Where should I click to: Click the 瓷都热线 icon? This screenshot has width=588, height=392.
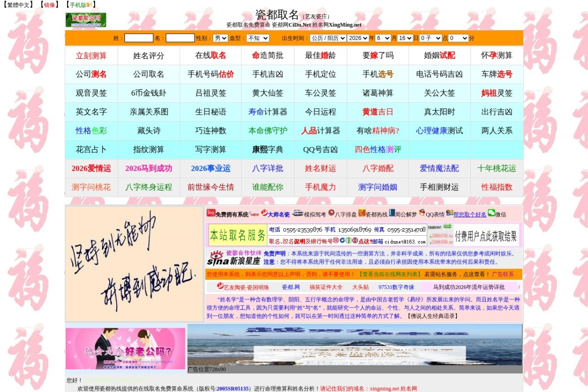click(x=362, y=213)
